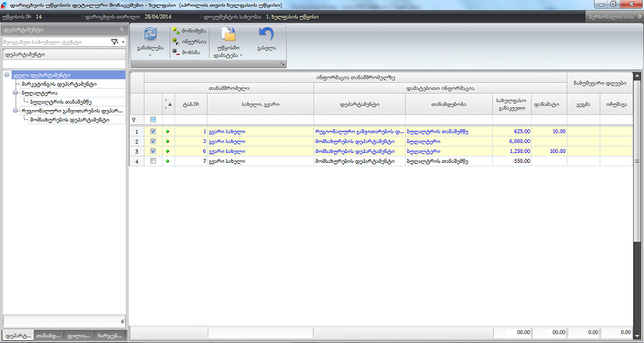Switch to the თანამდ... bottom tab
Image resolution: width=644 pixels, height=343 pixels.
click(48, 335)
